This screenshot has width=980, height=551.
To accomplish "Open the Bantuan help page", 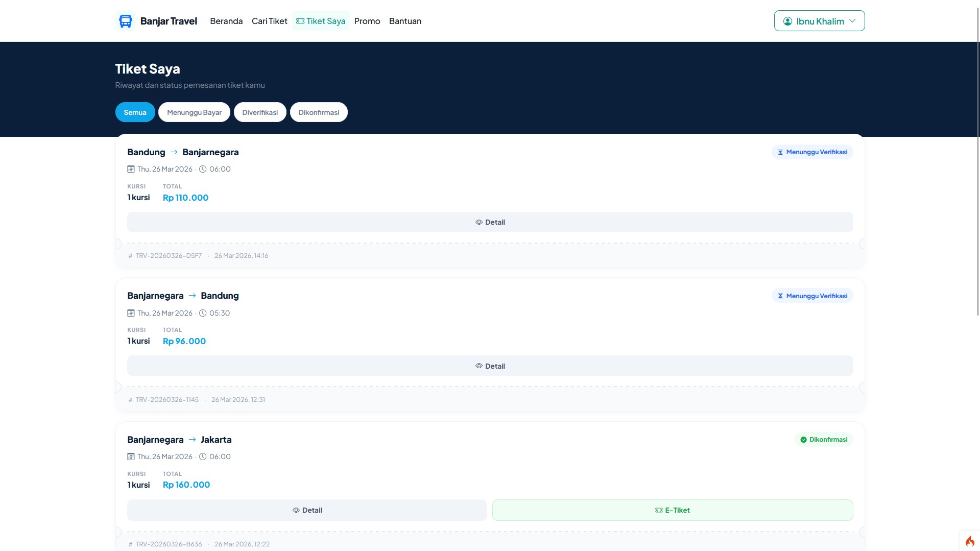I will pos(405,21).
